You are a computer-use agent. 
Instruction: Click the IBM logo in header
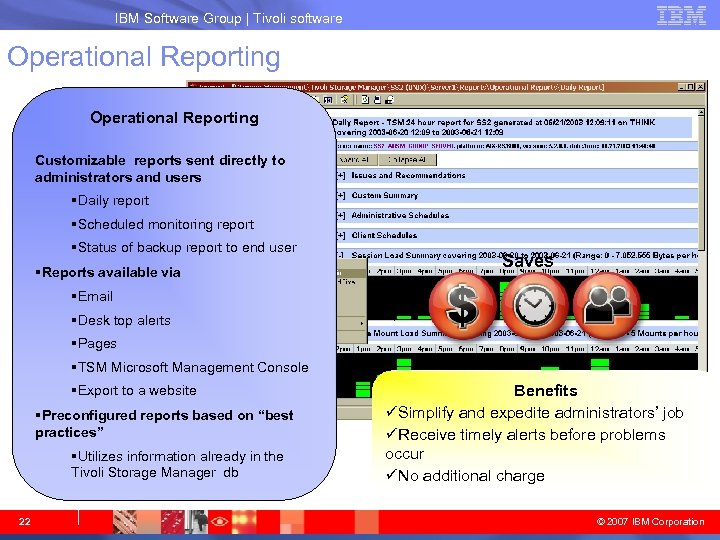click(x=681, y=15)
